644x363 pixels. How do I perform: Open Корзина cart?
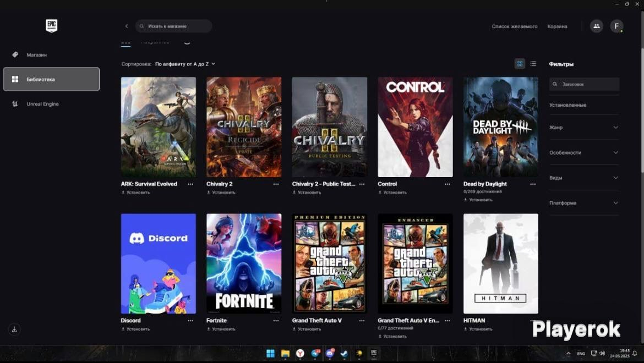(x=558, y=26)
